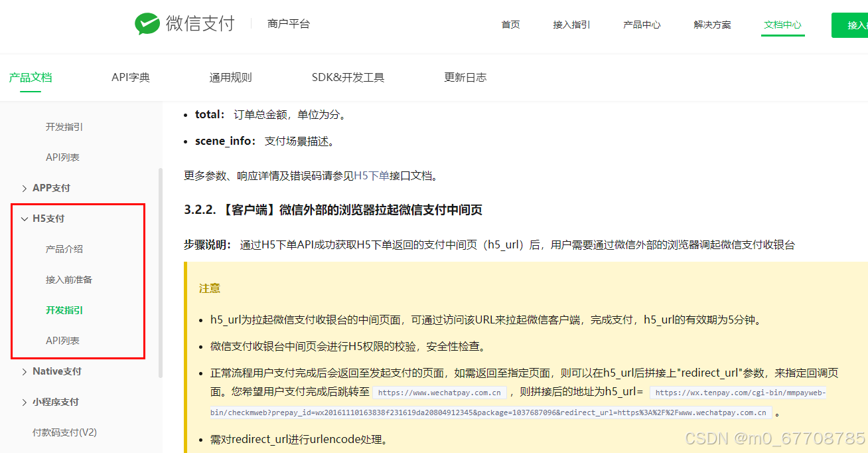Open 产品介绍 under H5支付

click(x=64, y=249)
